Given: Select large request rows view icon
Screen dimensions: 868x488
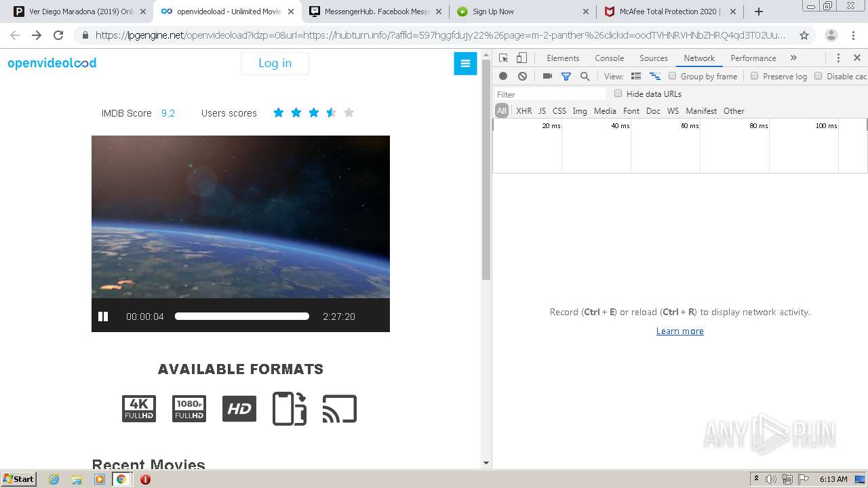Looking at the screenshot, I should (x=636, y=77).
